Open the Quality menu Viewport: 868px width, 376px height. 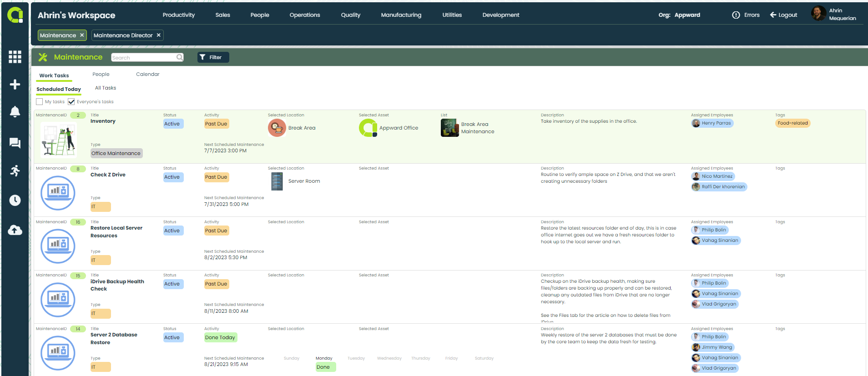351,15
